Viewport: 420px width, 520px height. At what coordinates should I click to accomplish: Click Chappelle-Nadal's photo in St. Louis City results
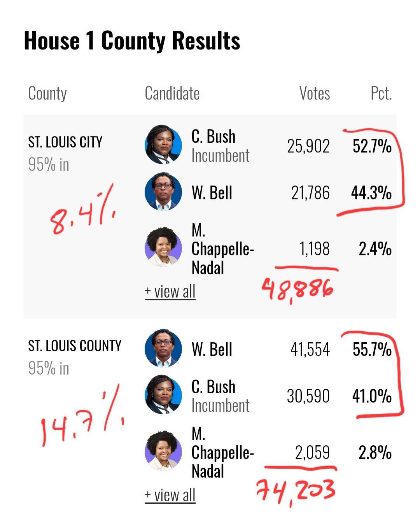(x=163, y=247)
